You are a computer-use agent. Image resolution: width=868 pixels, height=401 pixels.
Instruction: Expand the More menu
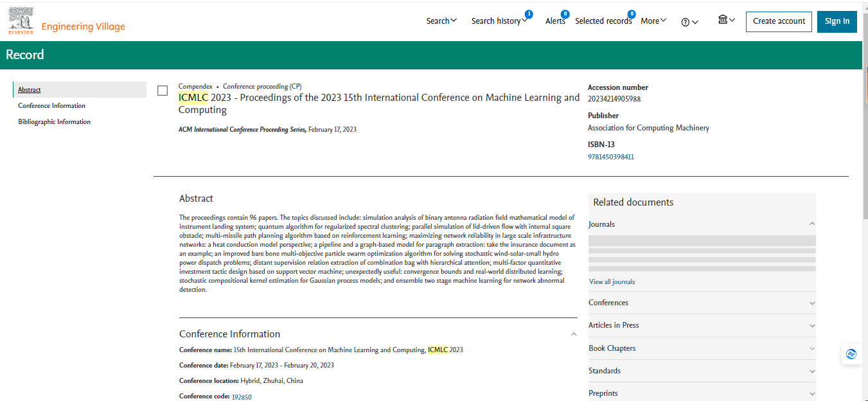pos(653,21)
